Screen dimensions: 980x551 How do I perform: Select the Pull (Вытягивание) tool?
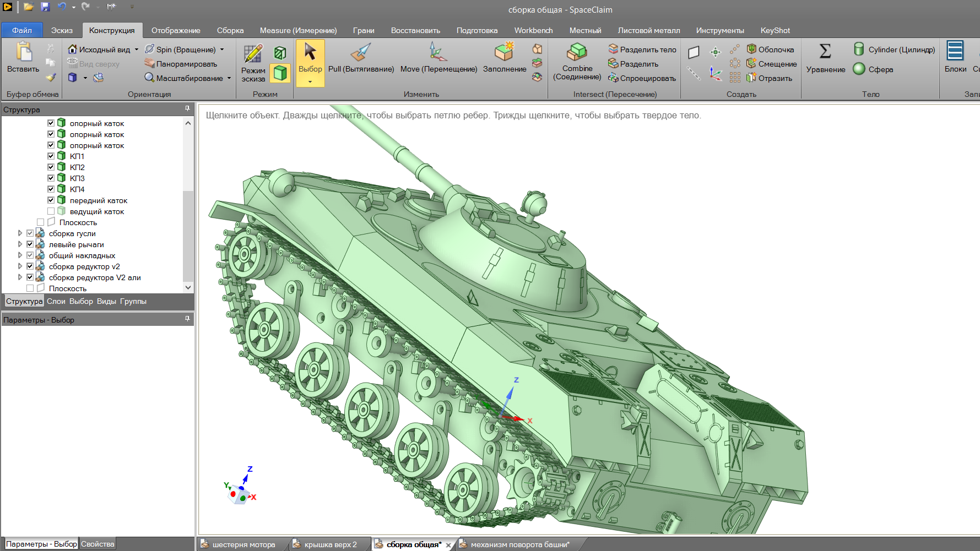[361, 58]
